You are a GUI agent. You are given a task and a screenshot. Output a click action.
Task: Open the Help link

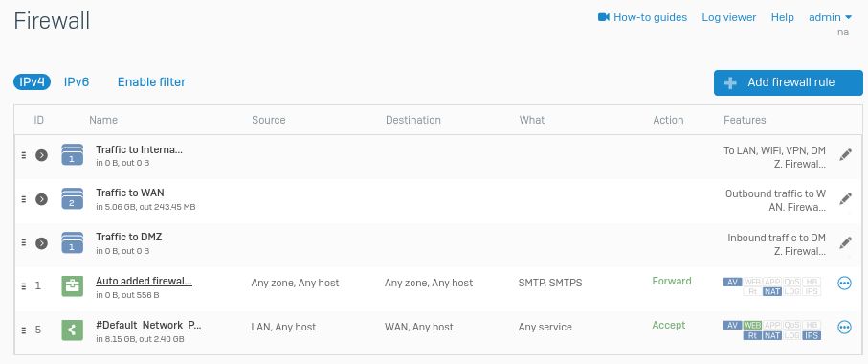coord(782,18)
